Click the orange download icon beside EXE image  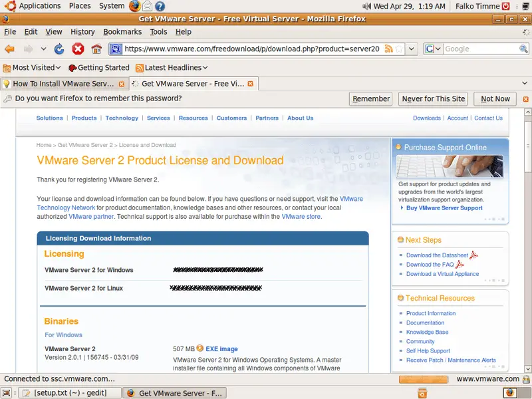tap(200, 348)
